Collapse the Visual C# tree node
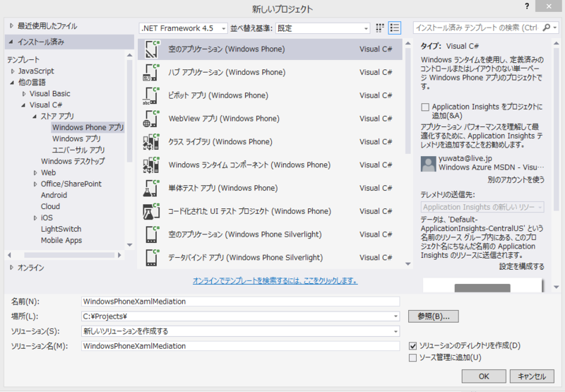565x392 pixels. click(x=23, y=105)
